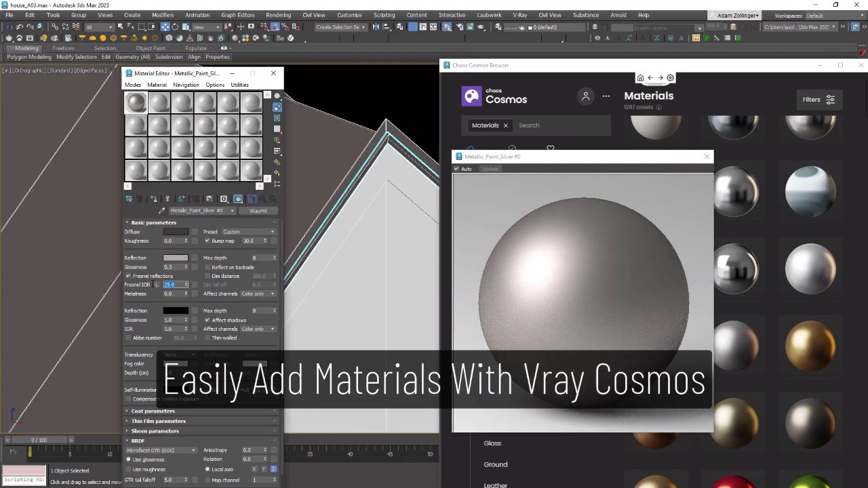Enable Reflect on backside

(x=207, y=267)
